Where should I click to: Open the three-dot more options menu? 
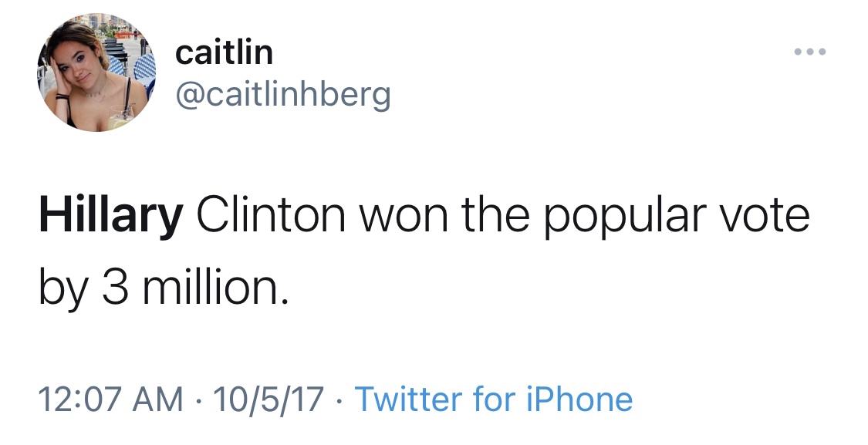click(810, 52)
